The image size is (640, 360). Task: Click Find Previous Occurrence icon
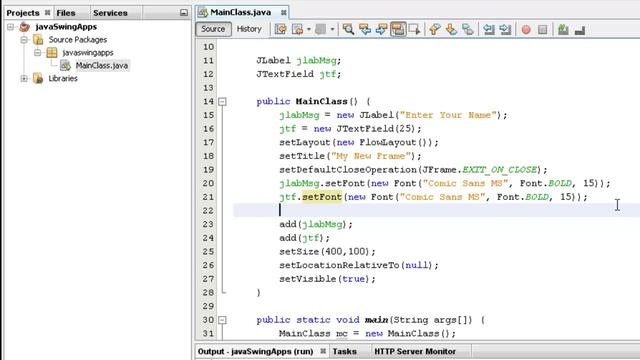[365, 29]
